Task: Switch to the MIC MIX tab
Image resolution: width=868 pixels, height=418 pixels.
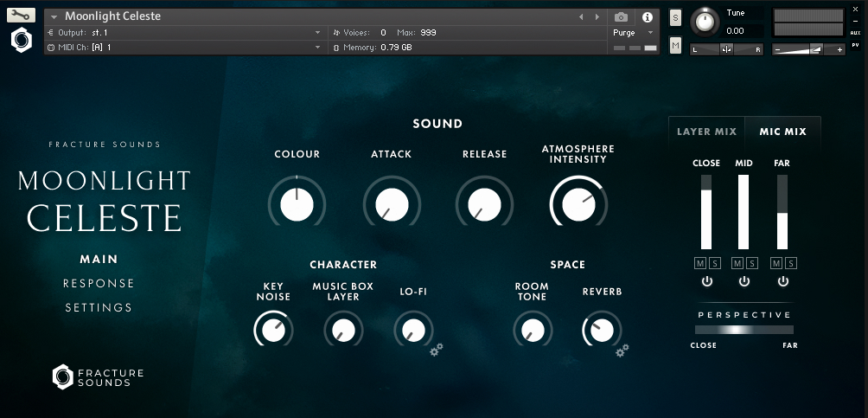Action: click(x=782, y=132)
